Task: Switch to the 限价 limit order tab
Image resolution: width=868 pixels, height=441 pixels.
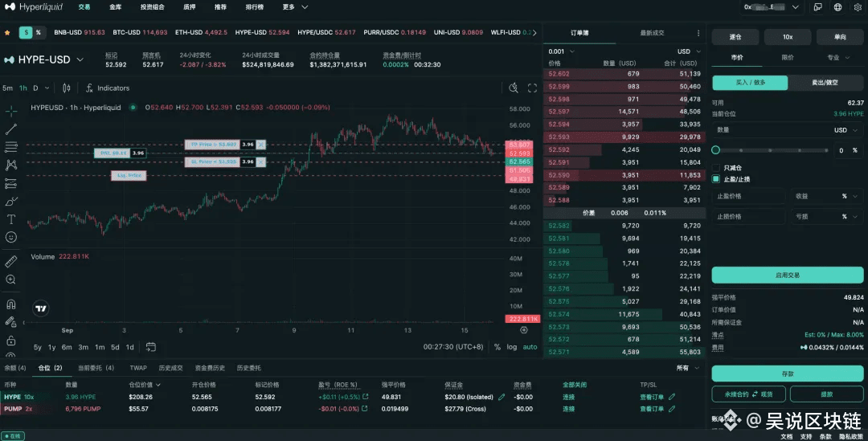Action: [787, 58]
